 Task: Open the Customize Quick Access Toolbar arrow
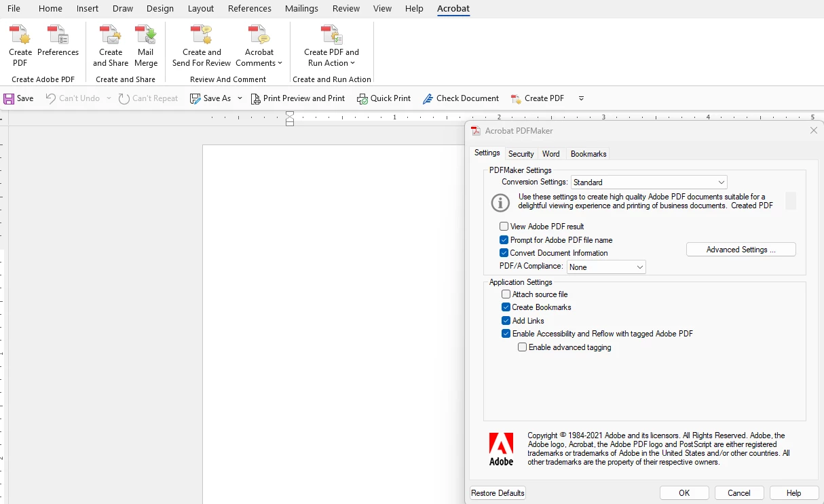[x=581, y=98]
